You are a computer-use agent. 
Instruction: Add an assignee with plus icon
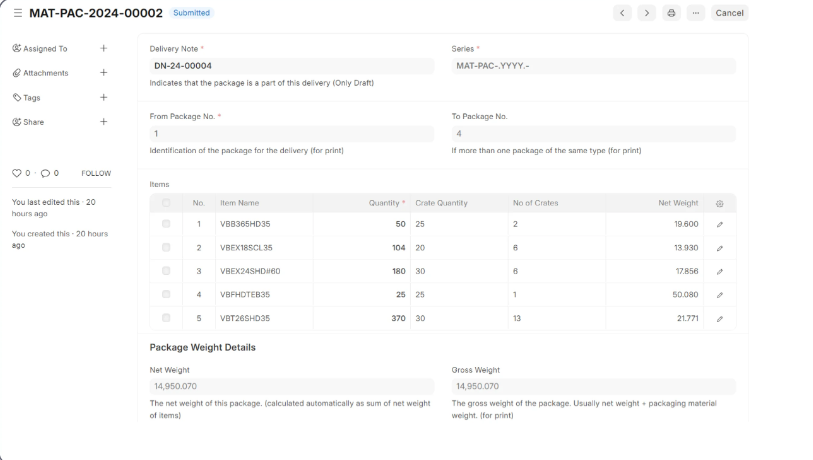click(x=103, y=48)
